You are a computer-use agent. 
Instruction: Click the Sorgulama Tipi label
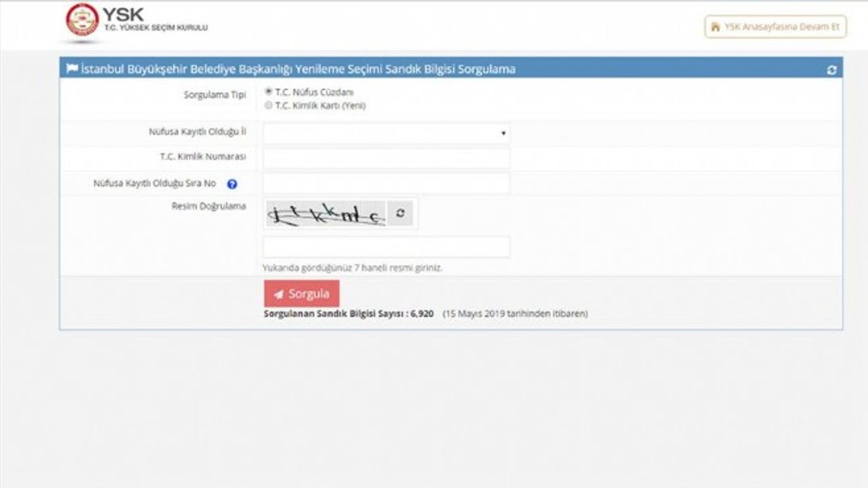[214, 95]
